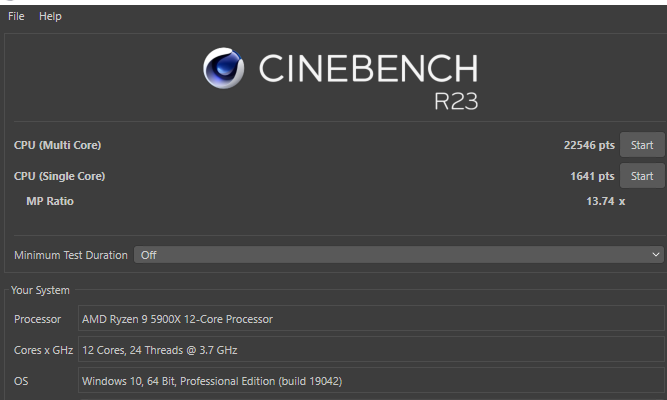The width and height of the screenshot is (667, 400).
Task: Click the Your System group heading
Action: click(x=40, y=290)
